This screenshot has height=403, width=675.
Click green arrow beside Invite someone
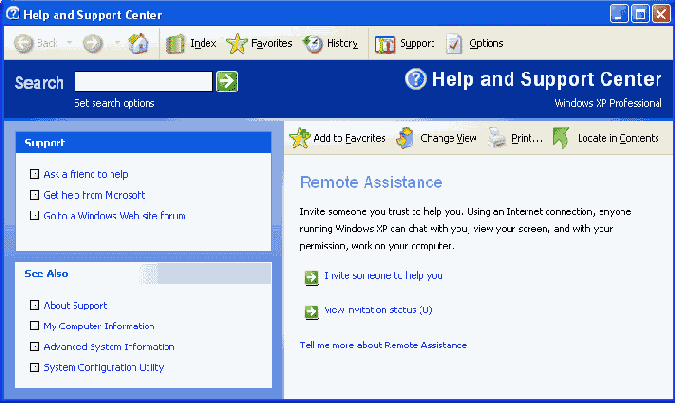point(312,278)
